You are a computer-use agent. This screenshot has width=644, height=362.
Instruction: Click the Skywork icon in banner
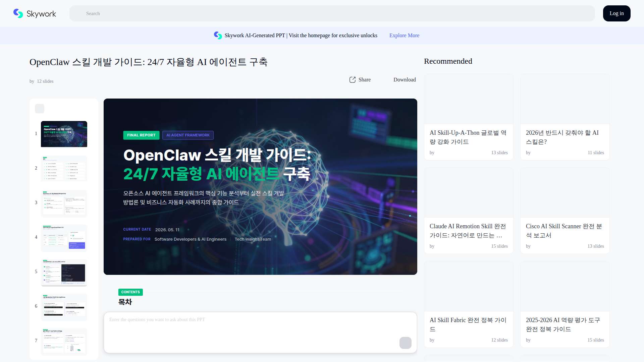(218, 36)
